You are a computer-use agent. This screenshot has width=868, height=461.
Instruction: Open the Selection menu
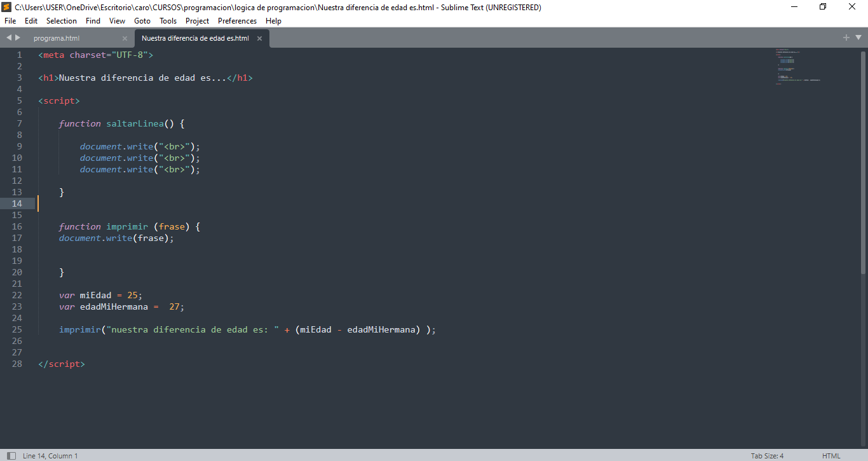pyautogui.click(x=62, y=21)
